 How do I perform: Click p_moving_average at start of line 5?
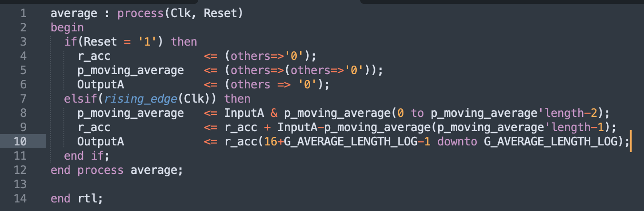coord(131,70)
